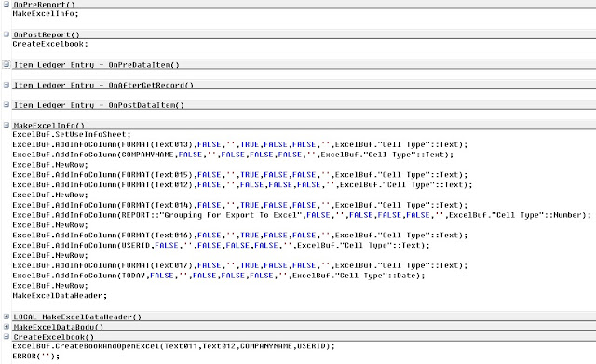Click the line with "Grouping For Export To Excel"

pos(302,215)
